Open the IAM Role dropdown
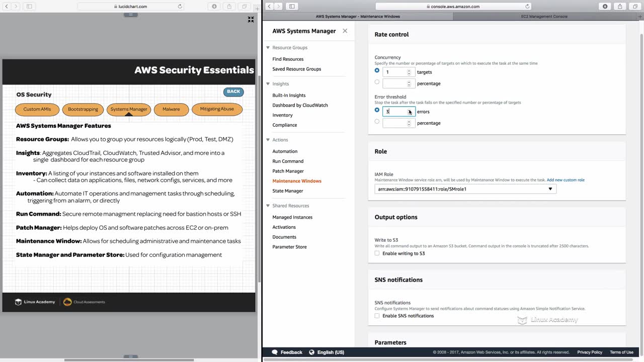 [x=465, y=189]
